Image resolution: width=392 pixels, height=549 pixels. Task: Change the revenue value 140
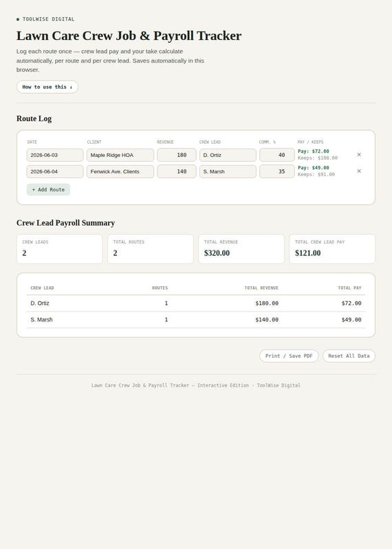coord(176,171)
